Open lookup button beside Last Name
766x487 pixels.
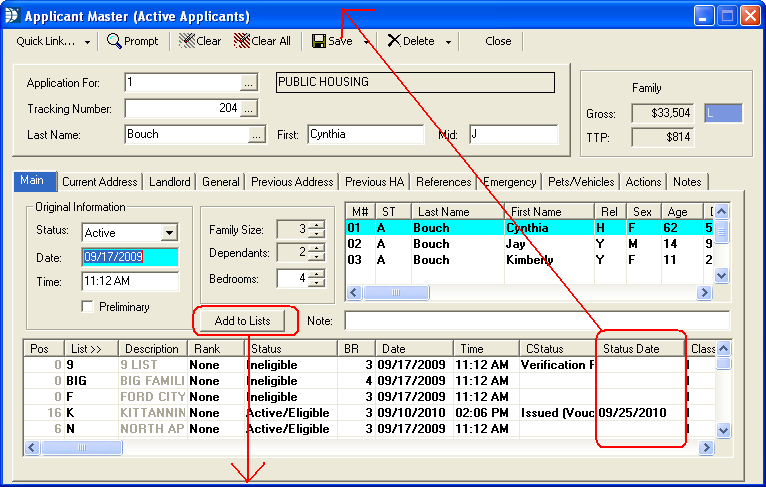tap(257, 135)
